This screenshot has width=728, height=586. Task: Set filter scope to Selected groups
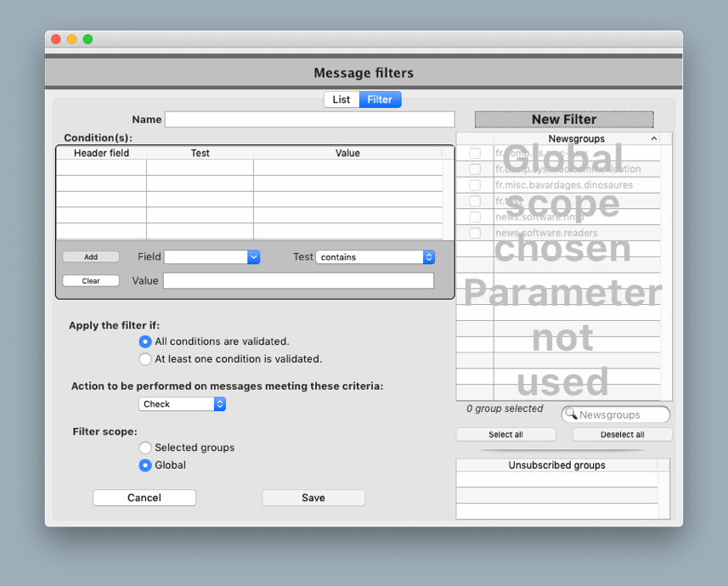(145, 448)
